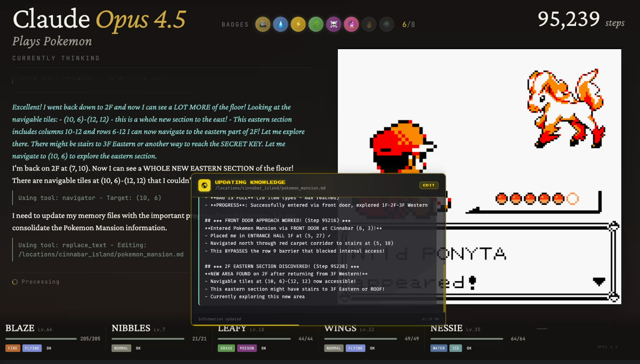
Task: Click NIBBLES' HP bar
Action: [148, 339]
